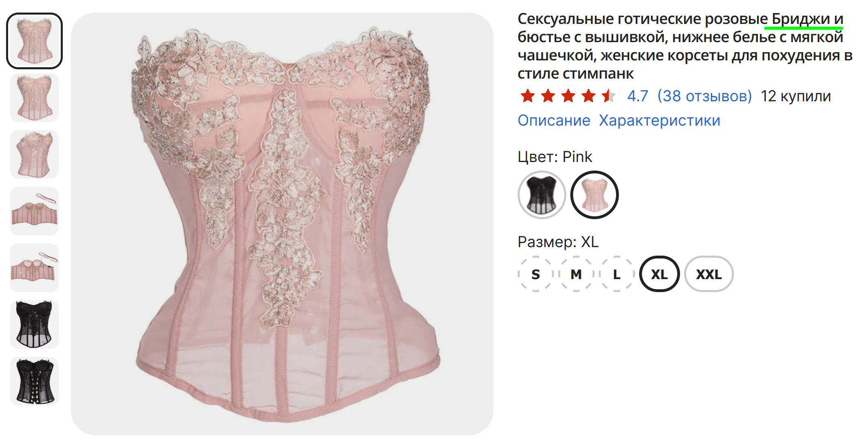Show the flat-laid corset with strap thumbnail
This screenshot has width=868, height=444.
pyautogui.click(x=34, y=211)
